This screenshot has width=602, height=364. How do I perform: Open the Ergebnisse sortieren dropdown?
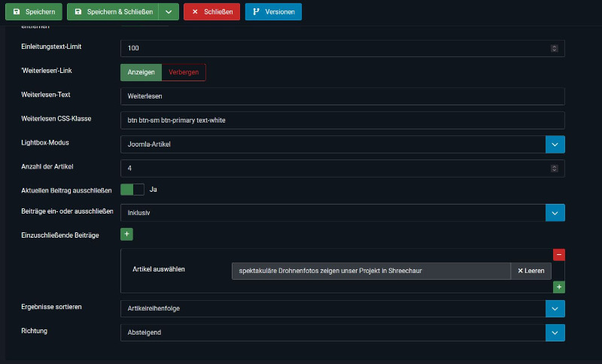pos(555,308)
